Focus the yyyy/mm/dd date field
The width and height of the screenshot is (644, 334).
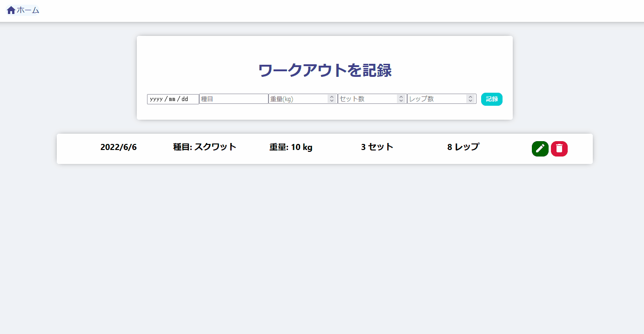(x=173, y=99)
